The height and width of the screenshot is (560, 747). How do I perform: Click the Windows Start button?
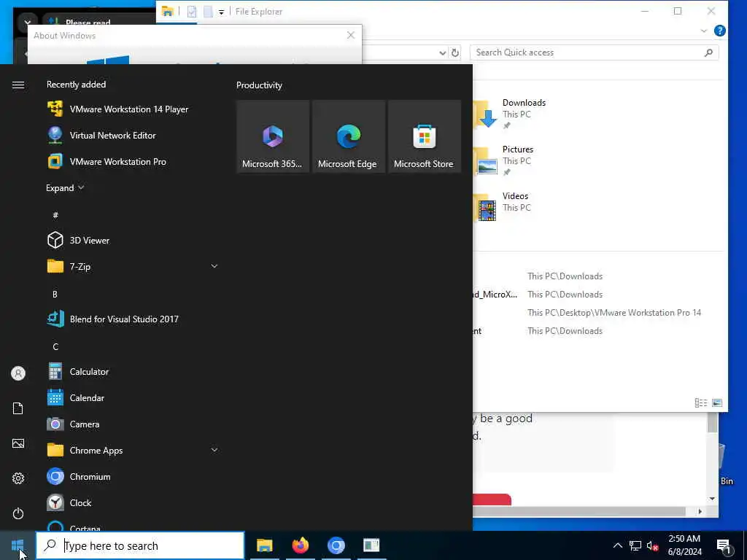18,545
